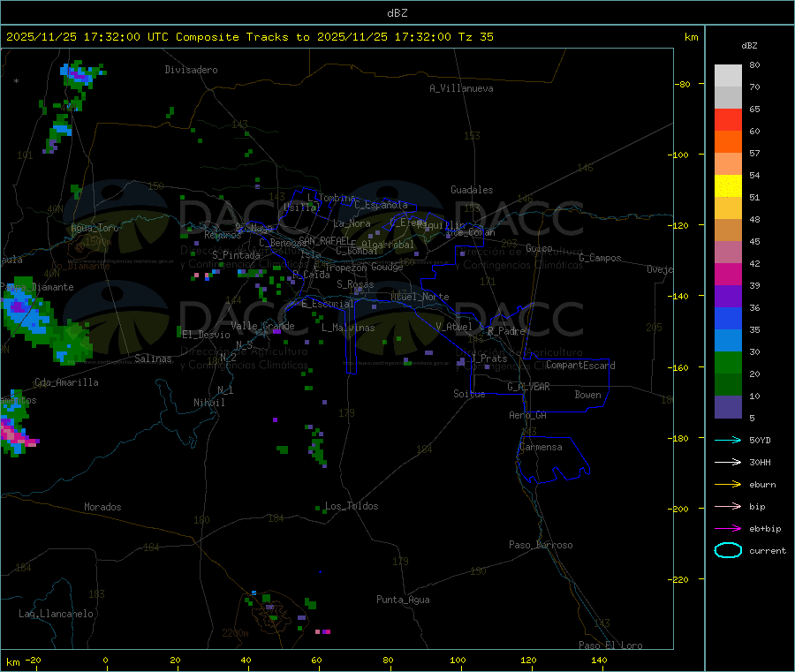
Task: Click the Salinas label
Action: [153, 359]
